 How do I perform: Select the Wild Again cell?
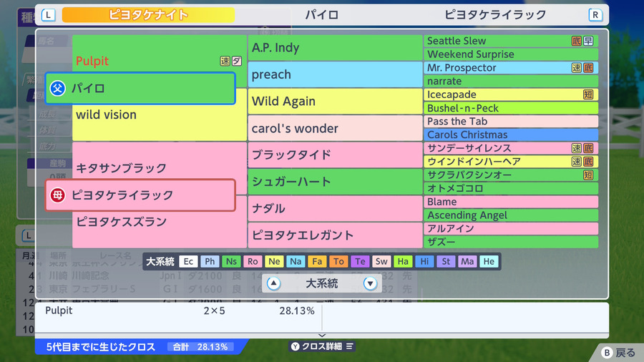(x=335, y=101)
